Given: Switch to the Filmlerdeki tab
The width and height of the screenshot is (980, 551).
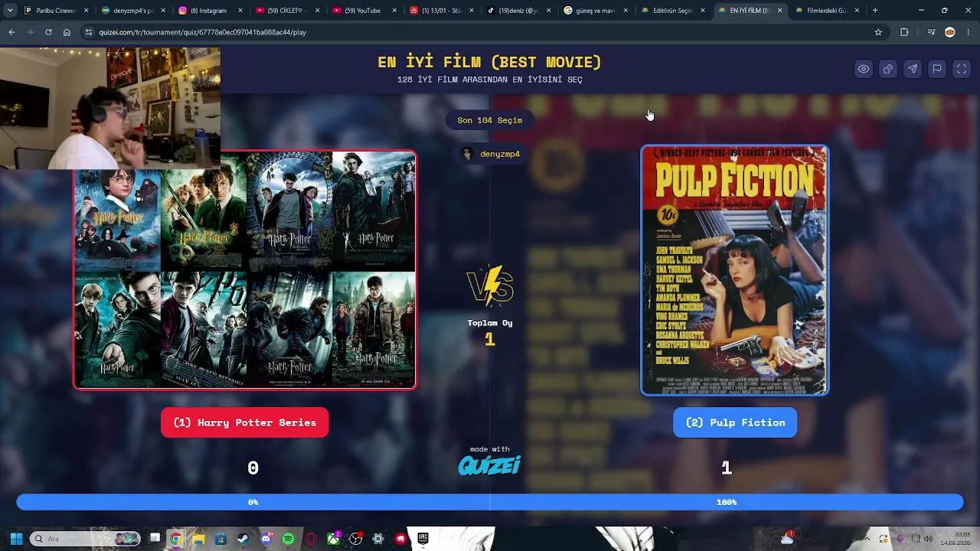Looking at the screenshot, I should click(826, 11).
